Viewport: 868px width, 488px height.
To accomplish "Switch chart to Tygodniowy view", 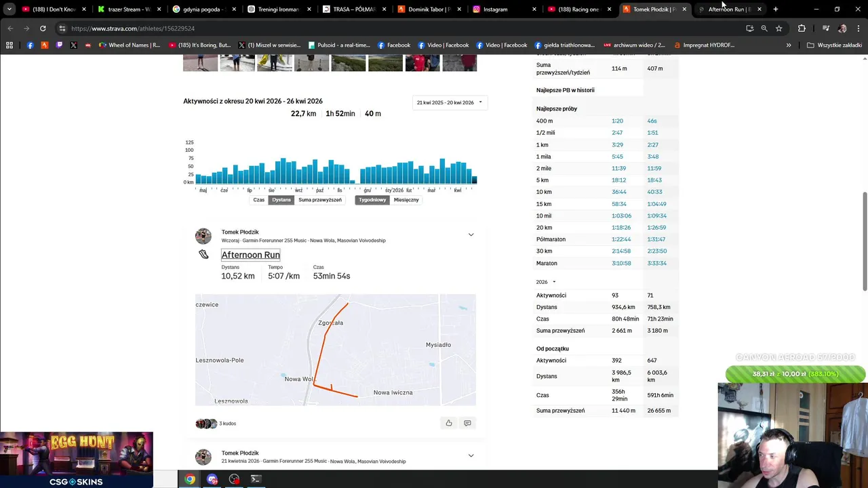I will tap(372, 200).
